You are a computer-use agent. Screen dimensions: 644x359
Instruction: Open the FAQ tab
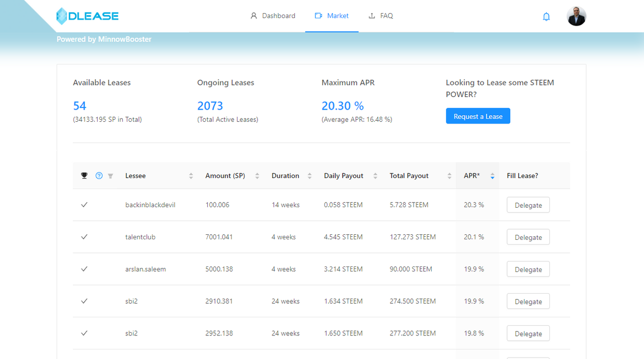380,16
